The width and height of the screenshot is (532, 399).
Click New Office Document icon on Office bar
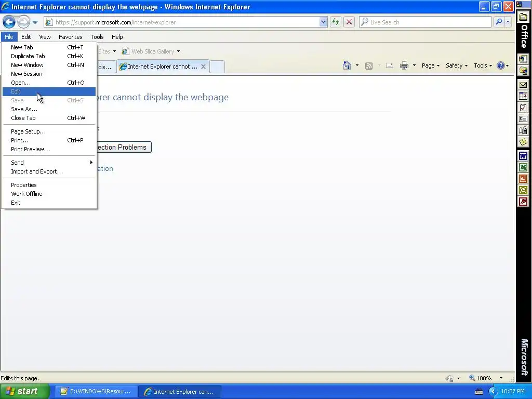pyautogui.click(x=523, y=59)
